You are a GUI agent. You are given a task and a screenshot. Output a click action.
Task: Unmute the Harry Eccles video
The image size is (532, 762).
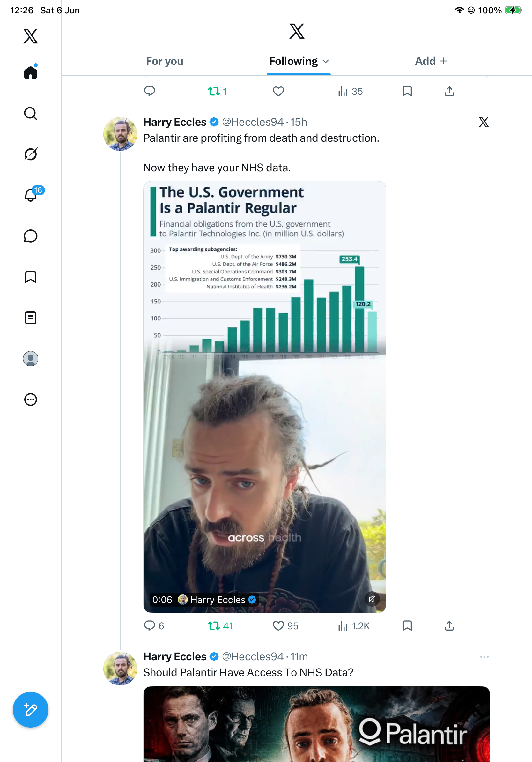pos(372,599)
